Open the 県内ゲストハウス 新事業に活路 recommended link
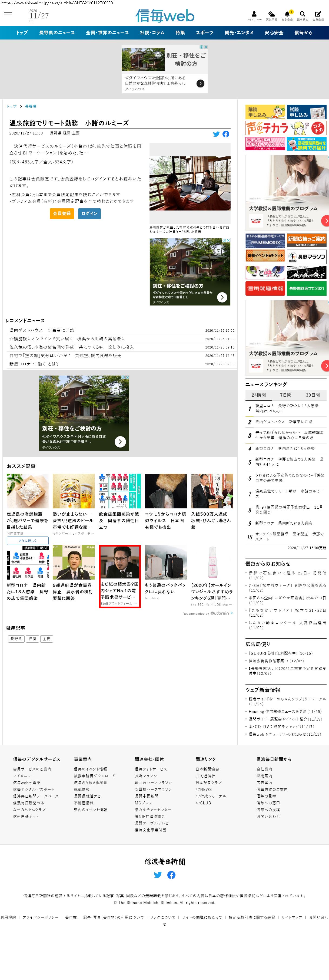 [x=42, y=330]
